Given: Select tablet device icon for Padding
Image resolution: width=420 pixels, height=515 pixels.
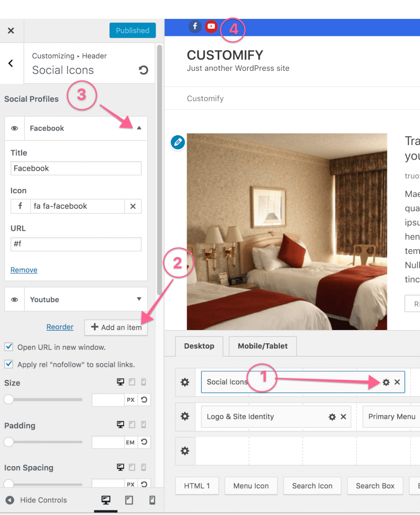Looking at the screenshot, I should pyautogui.click(x=132, y=424).
